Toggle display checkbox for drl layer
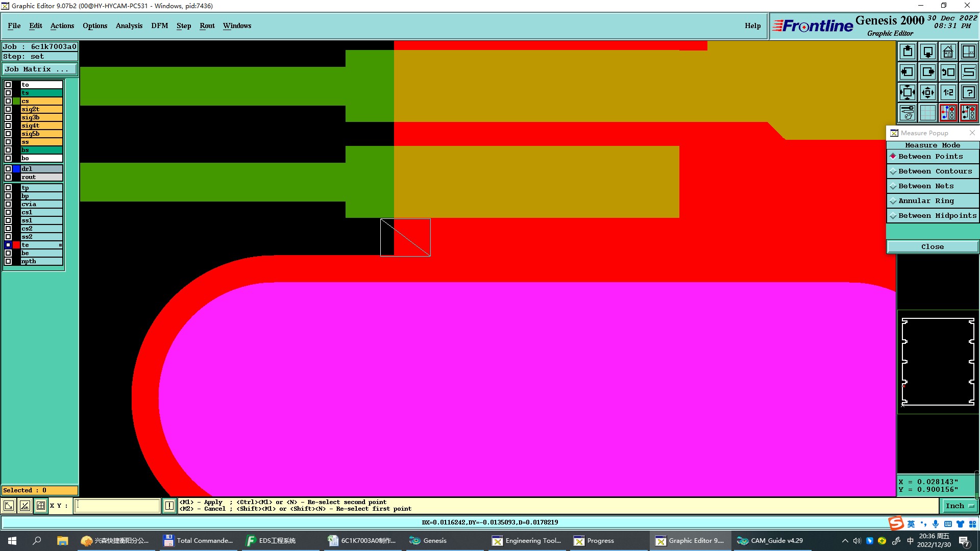This screenshot has width=980, height=551. point(8,169)
